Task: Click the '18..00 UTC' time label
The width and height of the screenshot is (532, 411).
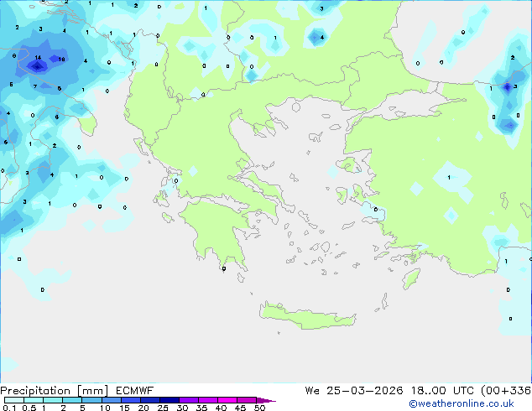Action: click(x=442, y=391)
